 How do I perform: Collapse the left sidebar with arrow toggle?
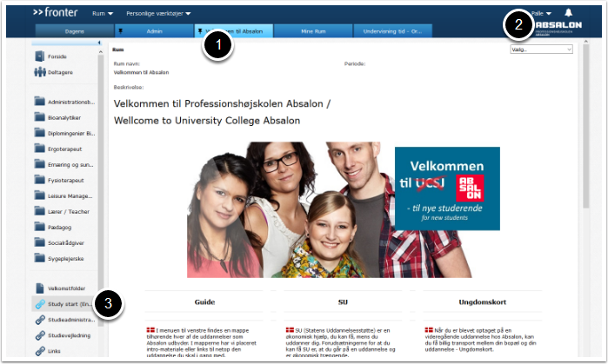pyautogui.click(x=99, y=43)
